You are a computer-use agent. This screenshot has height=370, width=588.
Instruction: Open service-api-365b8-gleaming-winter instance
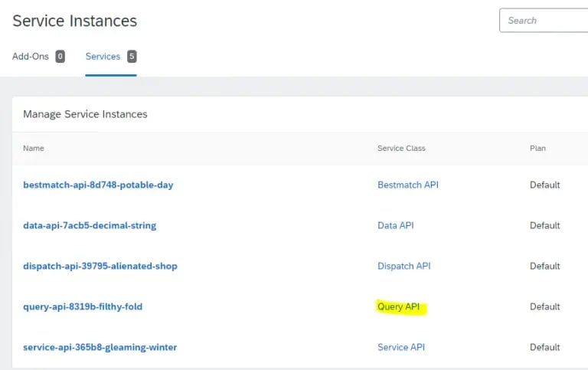(100, 347)
